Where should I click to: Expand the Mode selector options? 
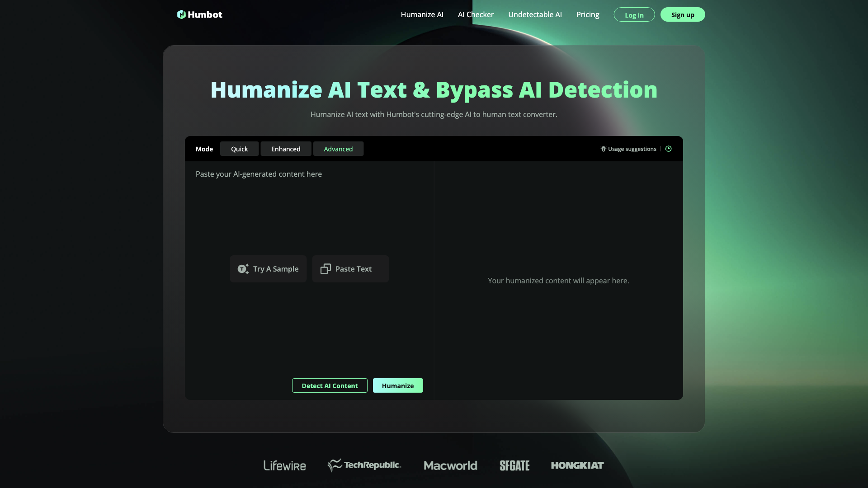coord(204,148)
